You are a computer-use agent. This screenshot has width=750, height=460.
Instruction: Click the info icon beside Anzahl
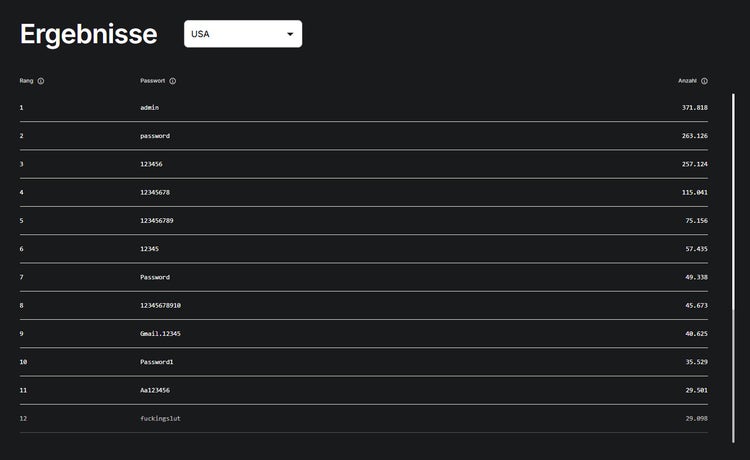point(704,81)
